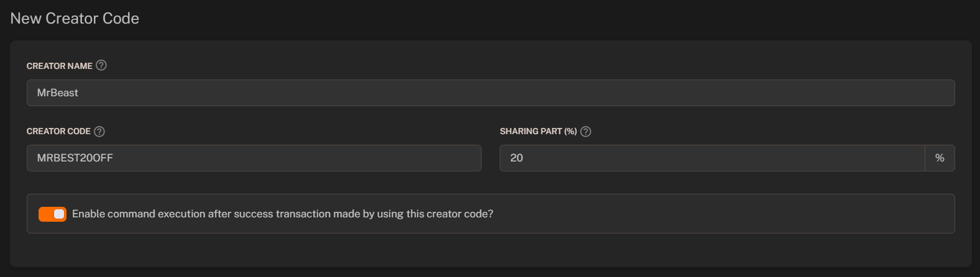The width and height of the screenshot is (980, 277).
Task: Focus the Creator Code field MRBEST20OFF
Action: tap(254, 158)
